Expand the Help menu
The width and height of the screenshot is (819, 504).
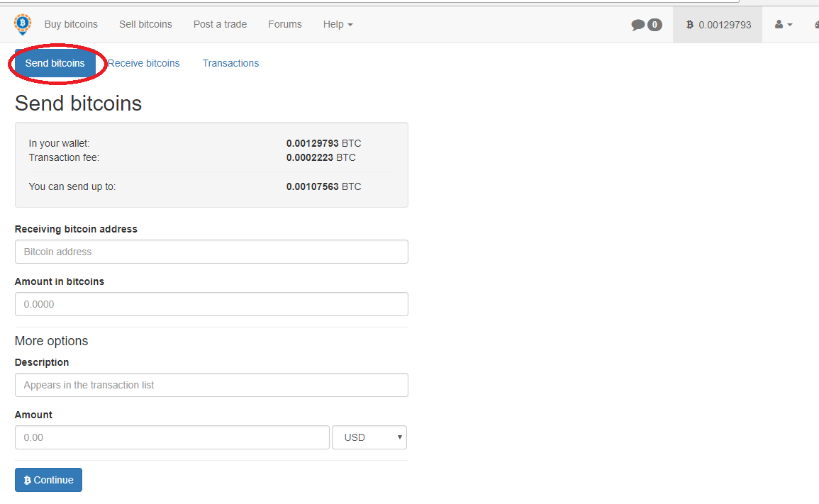click(338, 24)
